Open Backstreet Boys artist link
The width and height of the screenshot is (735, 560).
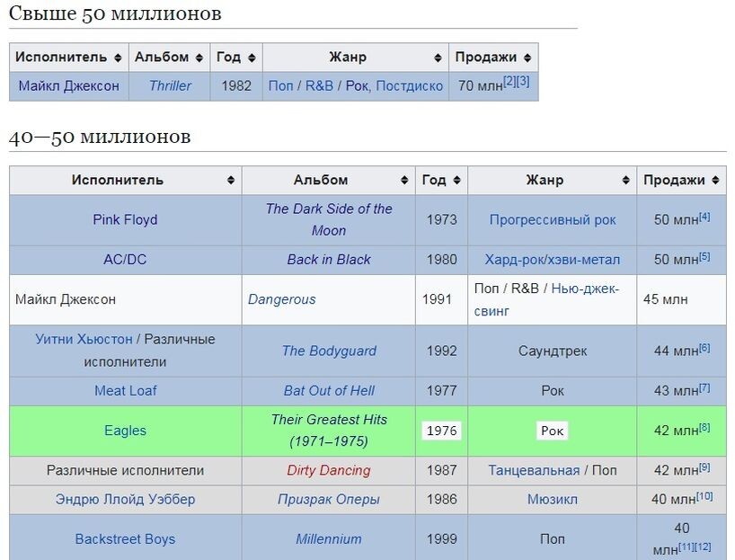[x=125, y=539]
